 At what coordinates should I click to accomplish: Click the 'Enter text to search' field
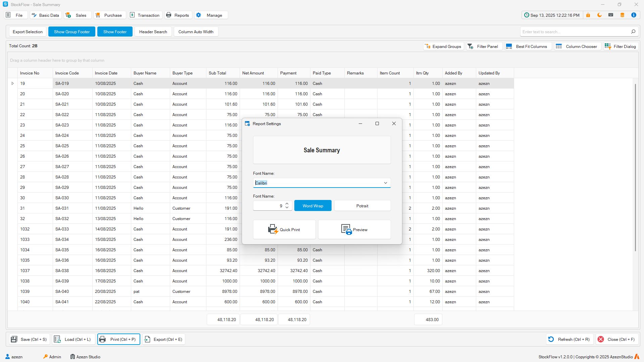(x=574, y=32)
